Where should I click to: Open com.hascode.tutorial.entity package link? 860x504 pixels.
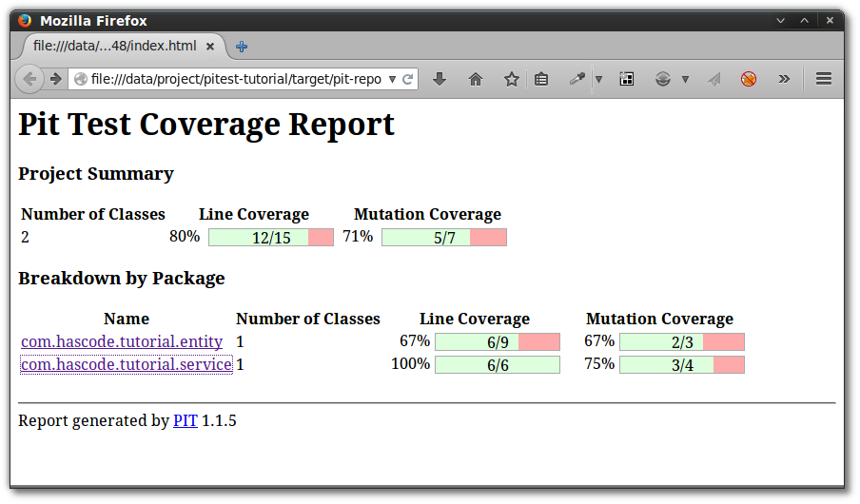click(122, 341)
